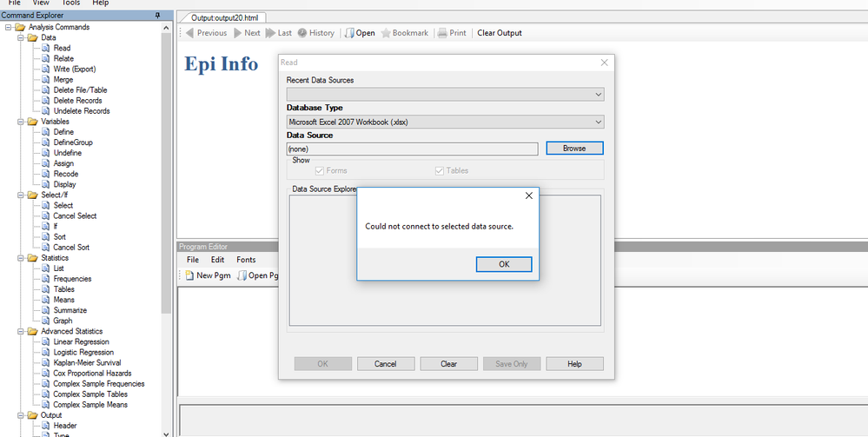Close the Read dialog window
Viewport: 868px width, 437px height.
point(605,63)
